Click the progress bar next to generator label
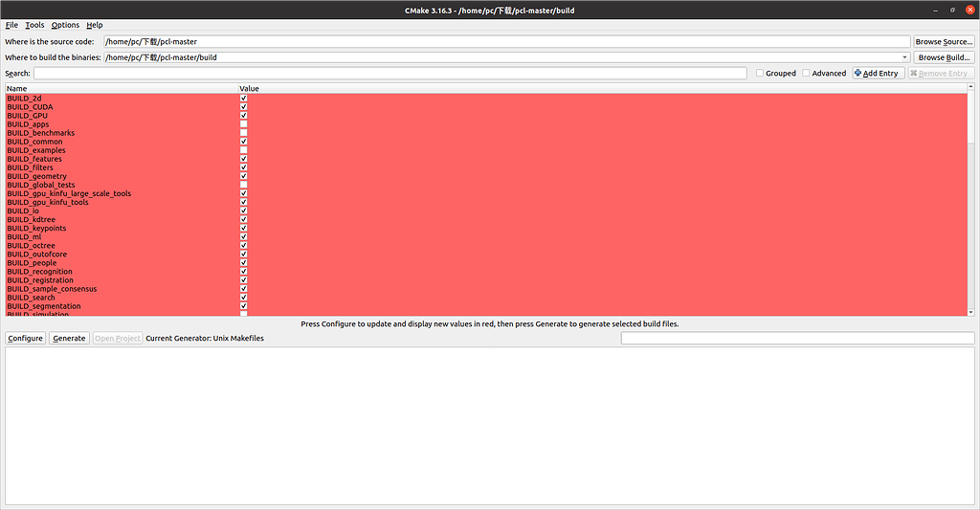980x510 pixels. click(x=797, y=338)
